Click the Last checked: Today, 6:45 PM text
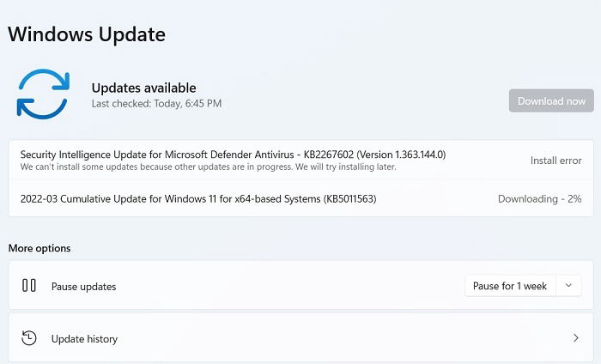This screenshot has height=364, width=601. tap(156, 104)
